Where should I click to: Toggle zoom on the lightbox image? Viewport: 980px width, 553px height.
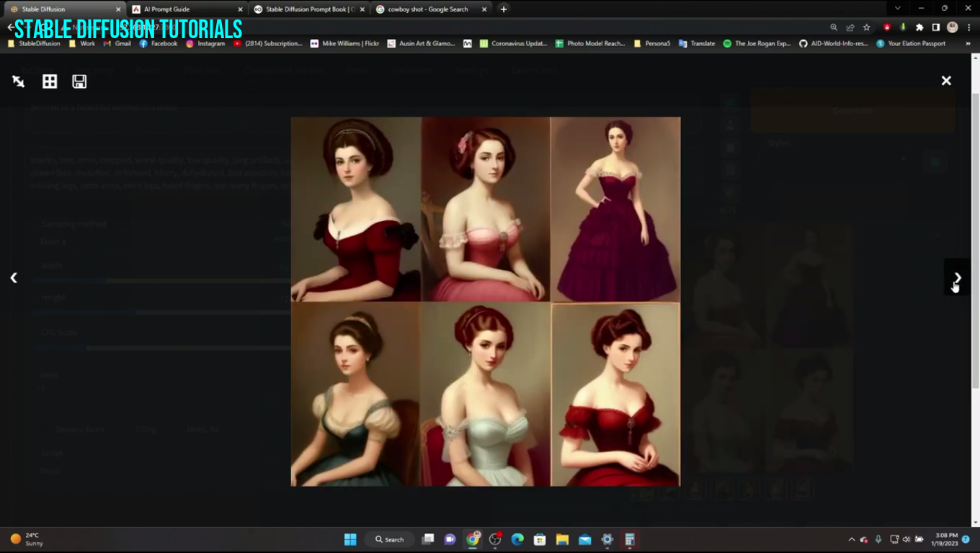click(x=19, y=81)
